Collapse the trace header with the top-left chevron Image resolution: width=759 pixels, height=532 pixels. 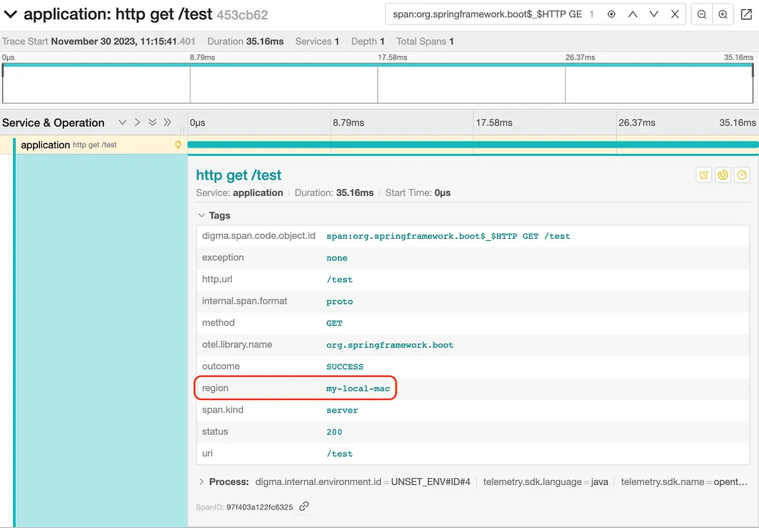point(10,13)
